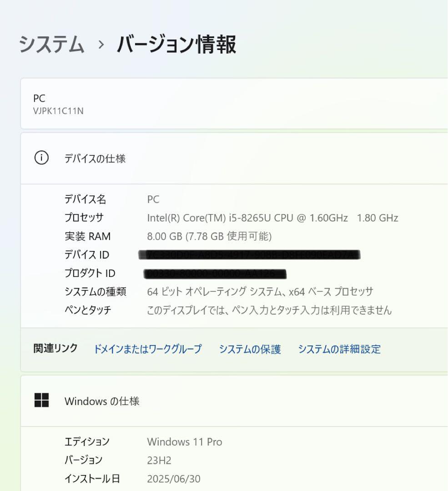This screenshot has width=448, height=491.
Task: Click the redacted デバイス ID value
Action: (249, 255)
